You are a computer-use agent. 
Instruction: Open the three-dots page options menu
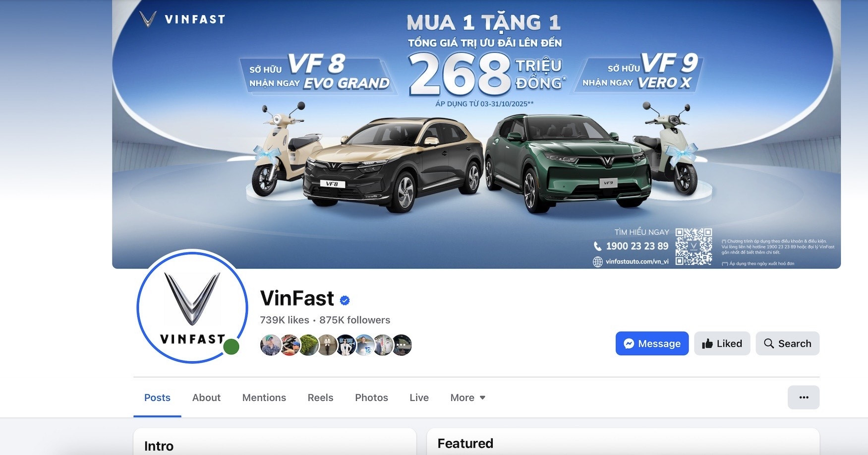click(x=804, y=397)
